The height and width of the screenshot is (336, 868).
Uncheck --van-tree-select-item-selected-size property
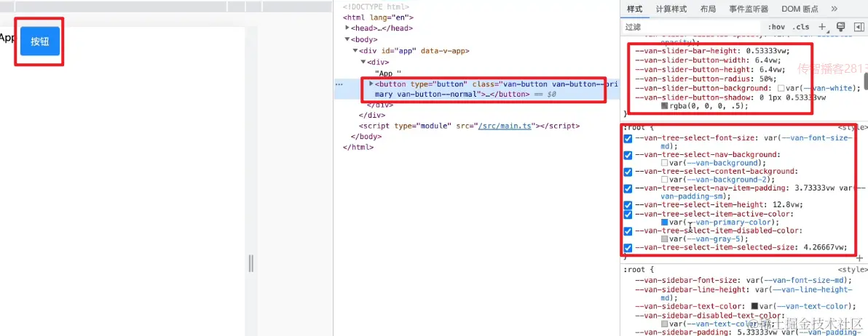[x=628, y=247]
